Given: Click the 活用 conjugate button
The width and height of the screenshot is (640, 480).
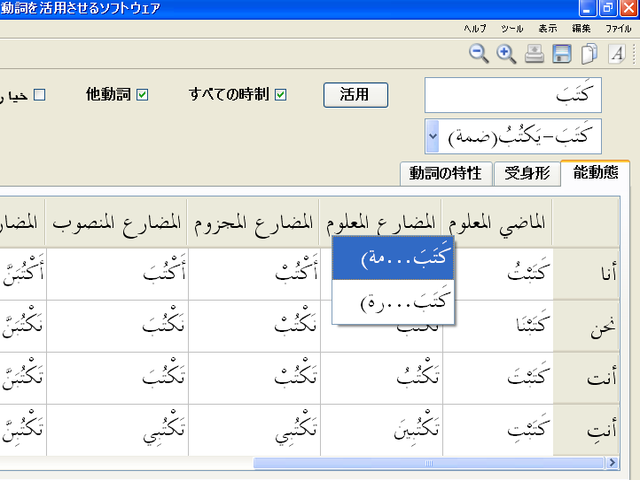Looking at the screenshot, I should 356,95.
